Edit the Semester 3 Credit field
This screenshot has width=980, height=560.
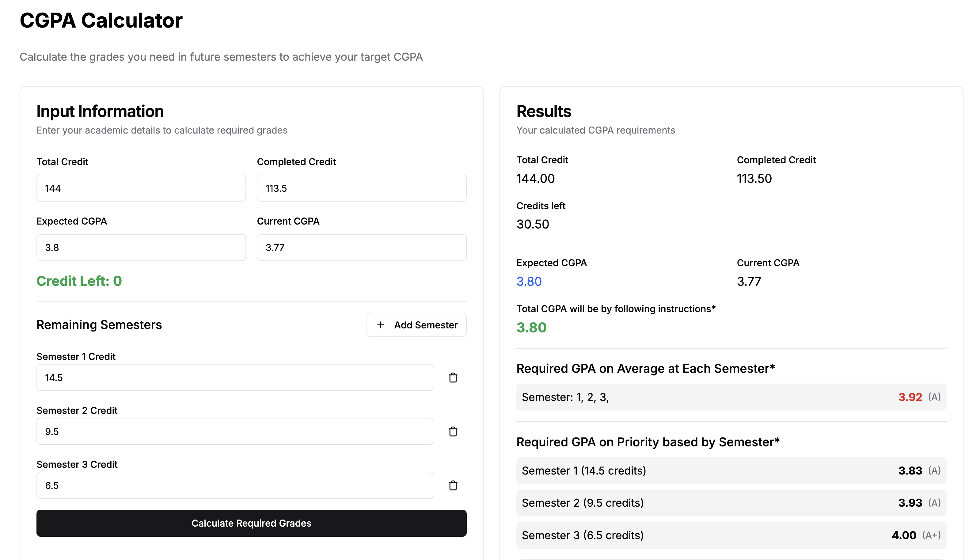(x=235, y=485)
